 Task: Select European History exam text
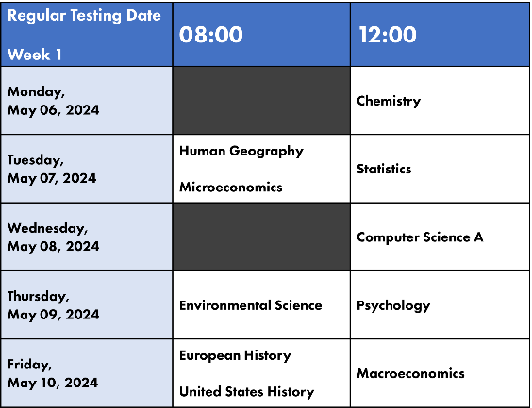(235, 355)
